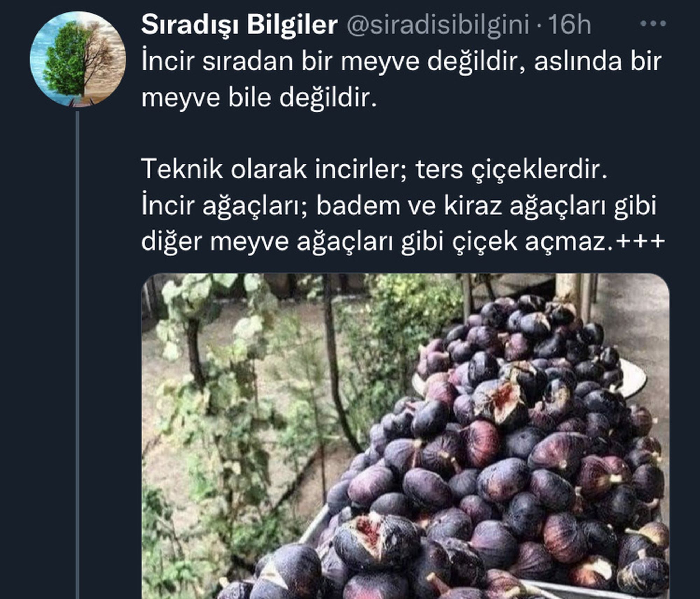Image resolution: width=700 pixels, height=599 pixels.
Task: Open the three-dot more options menu
Action: click(653, 24)
